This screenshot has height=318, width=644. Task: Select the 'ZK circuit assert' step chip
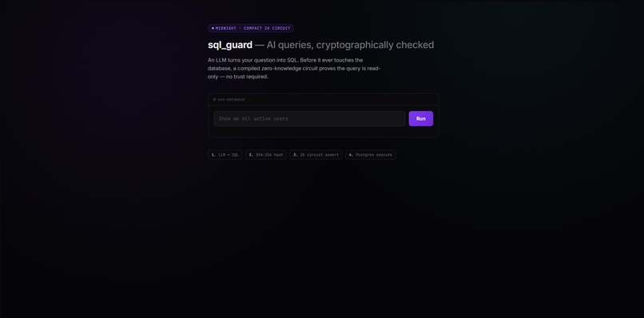click(316, 155)
